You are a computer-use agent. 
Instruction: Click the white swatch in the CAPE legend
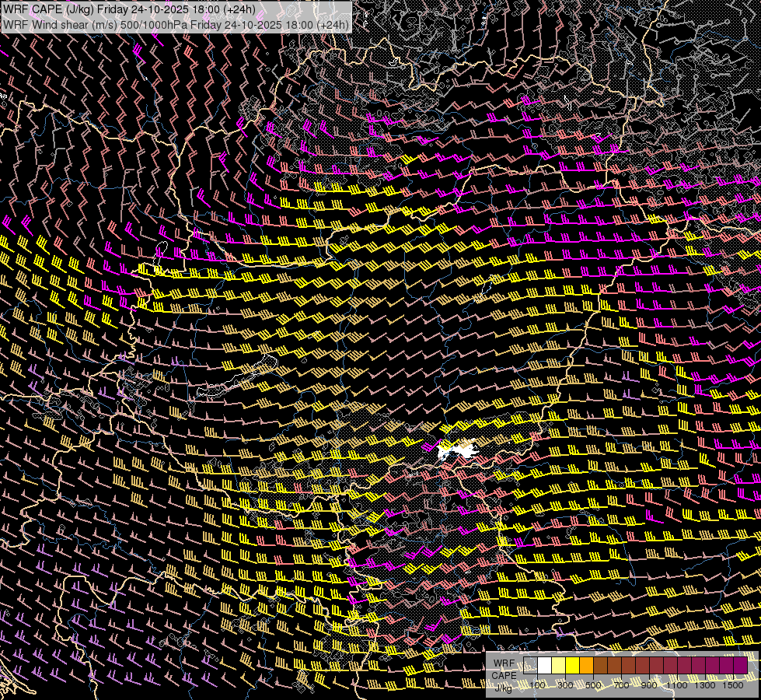click(x=545, y=666)
